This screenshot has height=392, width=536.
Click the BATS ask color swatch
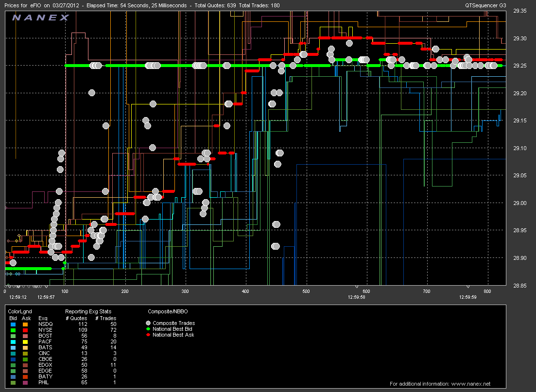click(25, 348)
